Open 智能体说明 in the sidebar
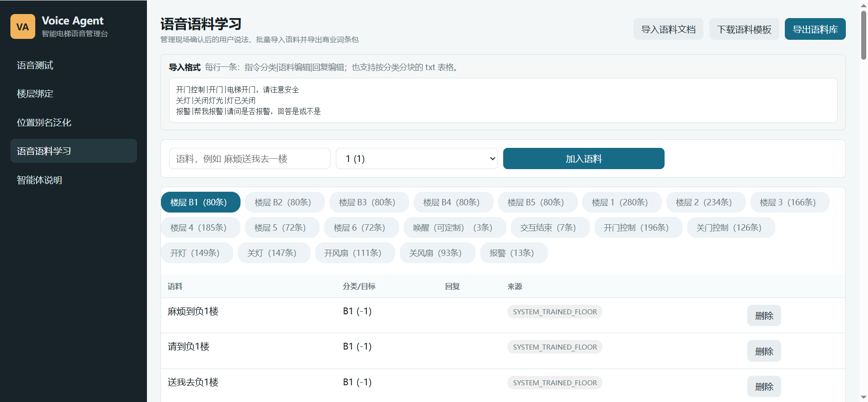This screenshot has width=868, height=402. pos(74,180)
